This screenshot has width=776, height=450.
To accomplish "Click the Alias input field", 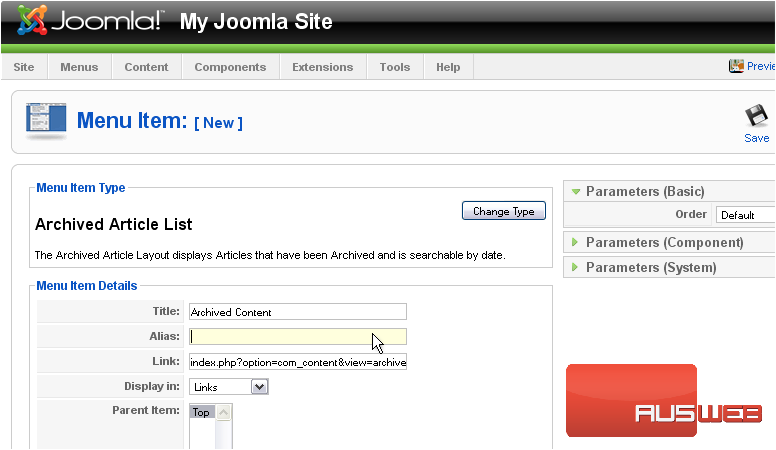I will point(297,337).
